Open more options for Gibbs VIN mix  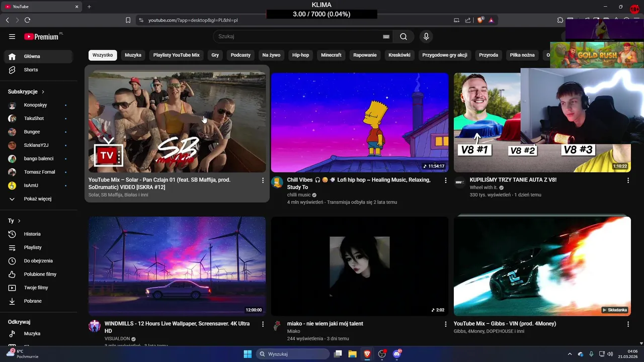pos(628,324)
